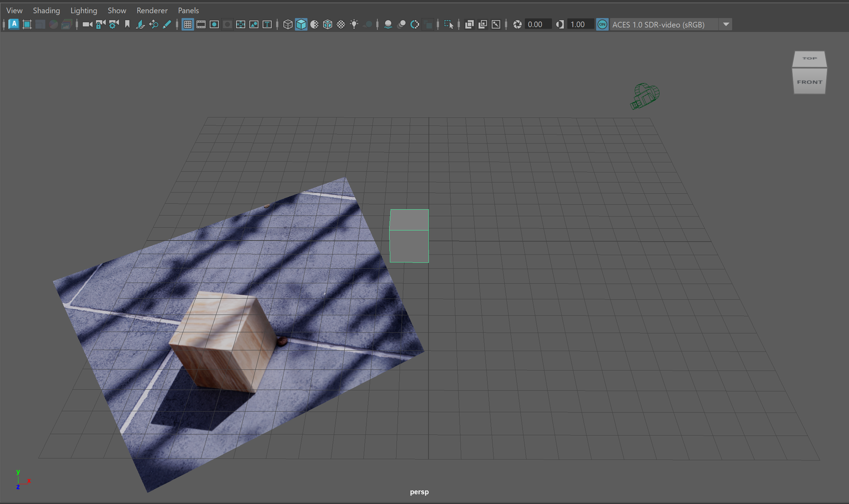Click TOP face of view cube
849x504 pixels.
pos(809,58)
